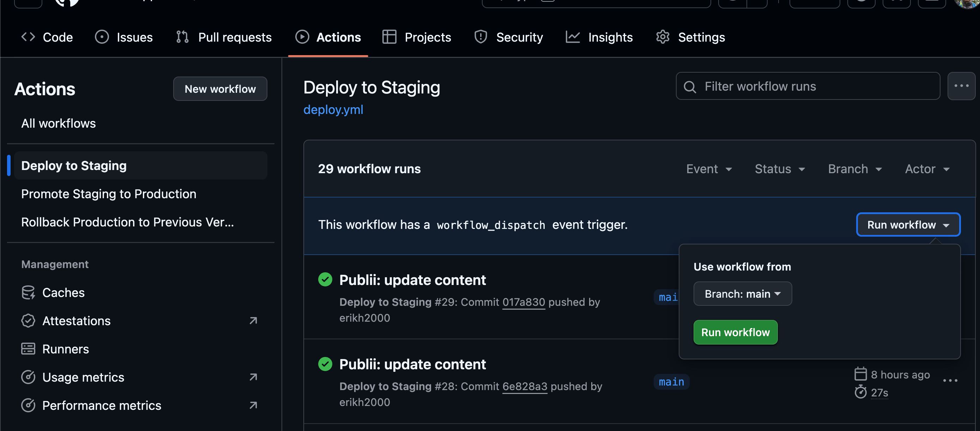Expand the Event filter dropdown

[709, 169]
